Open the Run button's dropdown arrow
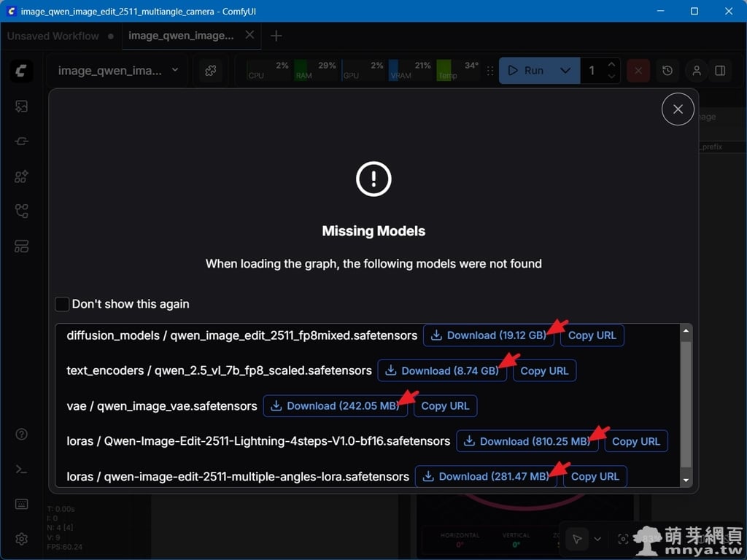The image size is (747, 560). (565, 71)
